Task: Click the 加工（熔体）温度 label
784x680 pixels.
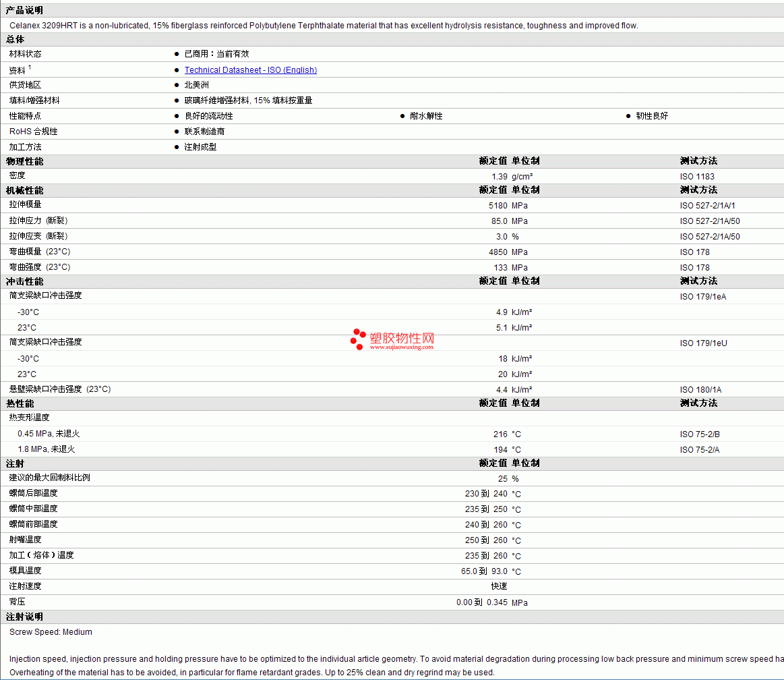Action: pyautogui.click(x=42, y=555)
